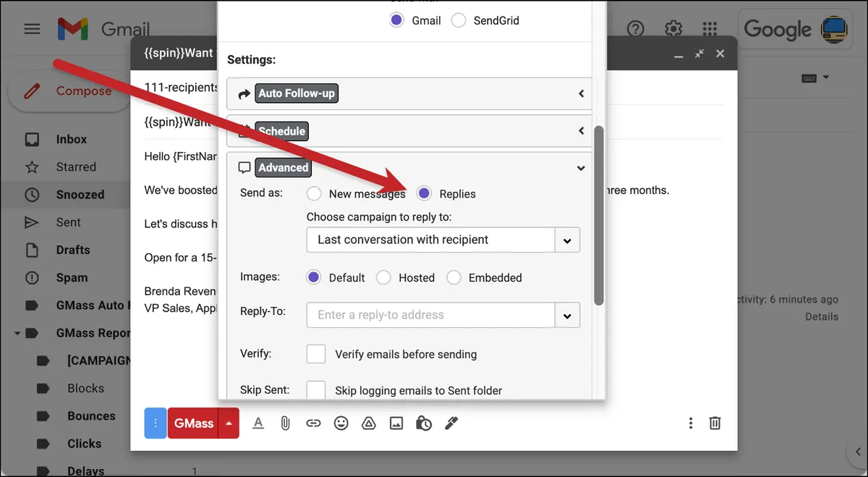Click the insert photo icon
The height and width of the screenshot is (477, 868).
(x=396, y=423)
